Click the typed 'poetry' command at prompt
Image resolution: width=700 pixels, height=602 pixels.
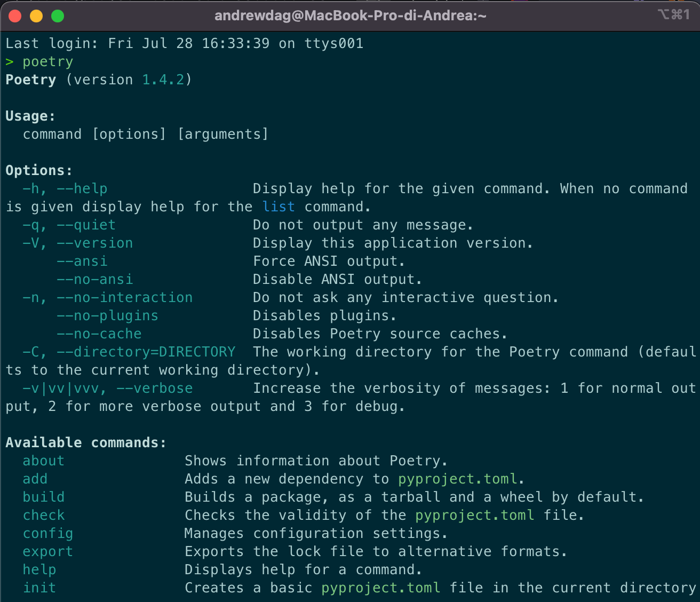coord(48,62)
